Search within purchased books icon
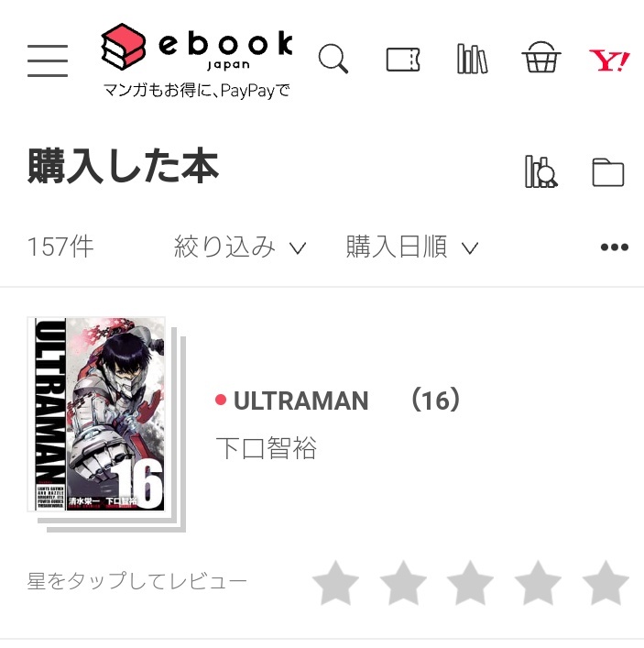644x648 pixels. [x=541, y=171]
